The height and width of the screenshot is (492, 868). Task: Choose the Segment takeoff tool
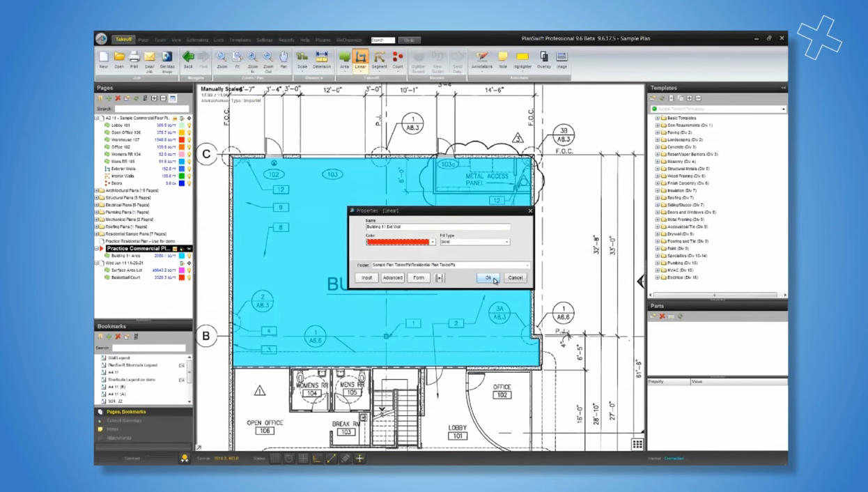click(379, 60)
